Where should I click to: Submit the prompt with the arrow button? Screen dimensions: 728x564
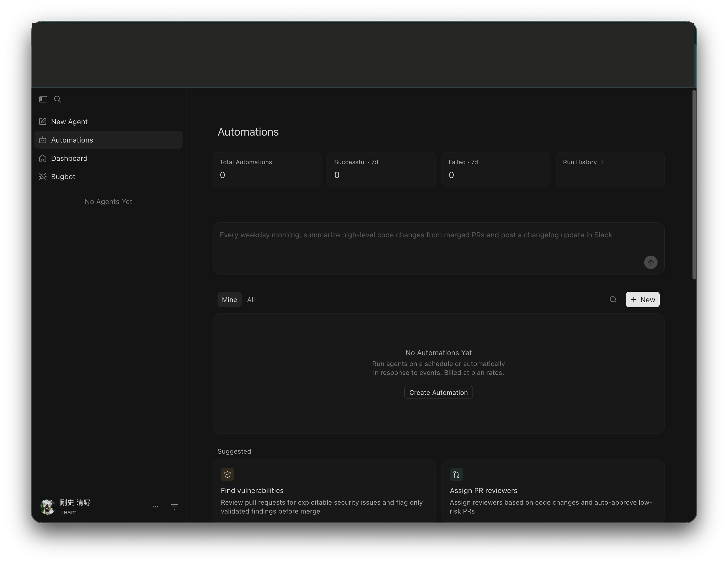click(x=651, y=262)
